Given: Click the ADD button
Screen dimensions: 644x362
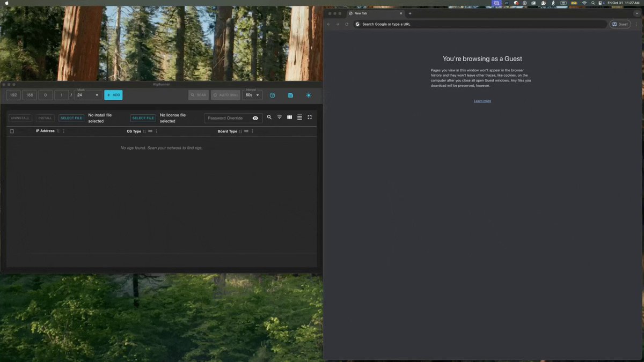Looking at the screenshot, I should tap(113, 95).
